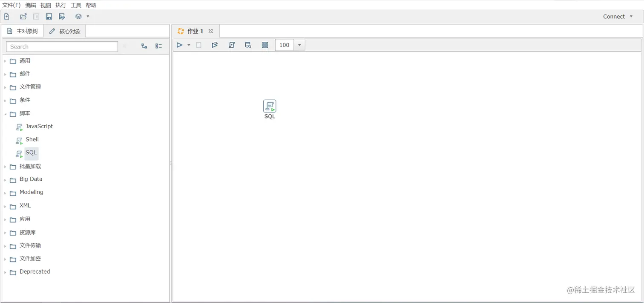This screenshot has width=644, height=303.
Task: Run the job with play icon
Action: [x=179, y=45]
